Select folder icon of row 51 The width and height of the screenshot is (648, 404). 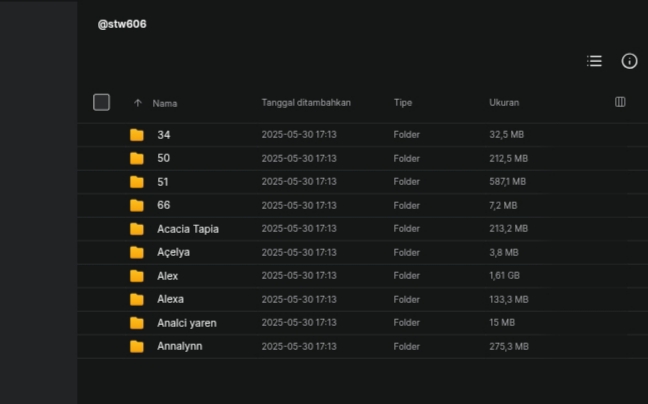tap(137, 182)
